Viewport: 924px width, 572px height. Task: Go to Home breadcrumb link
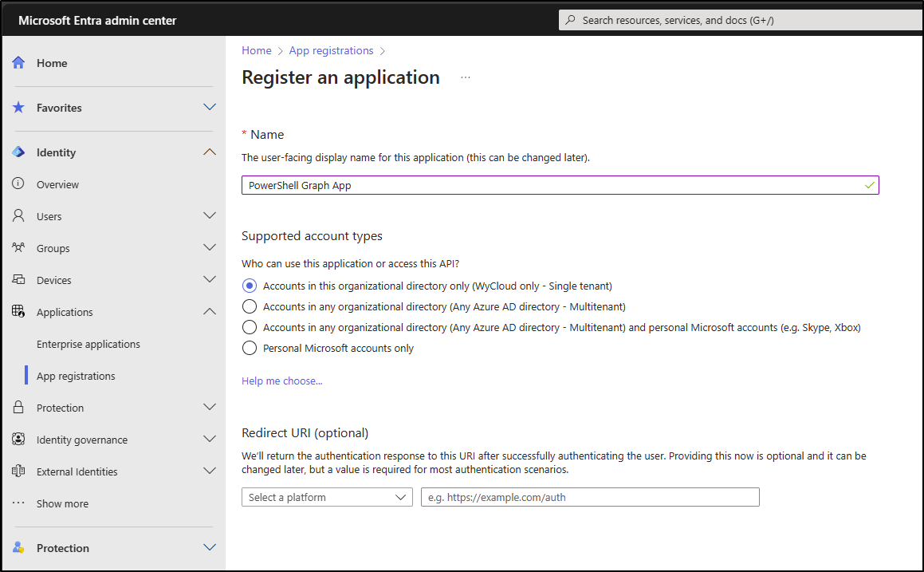click(257, 50)
